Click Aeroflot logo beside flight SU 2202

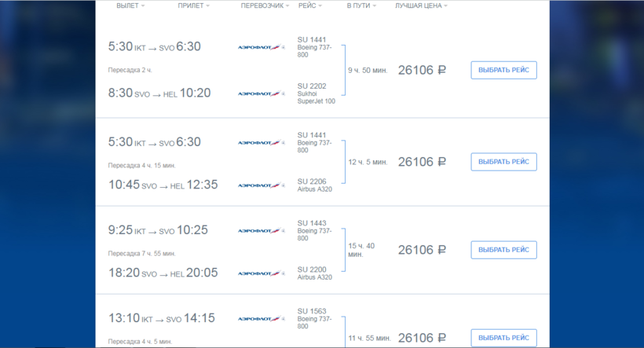[261, 93]
